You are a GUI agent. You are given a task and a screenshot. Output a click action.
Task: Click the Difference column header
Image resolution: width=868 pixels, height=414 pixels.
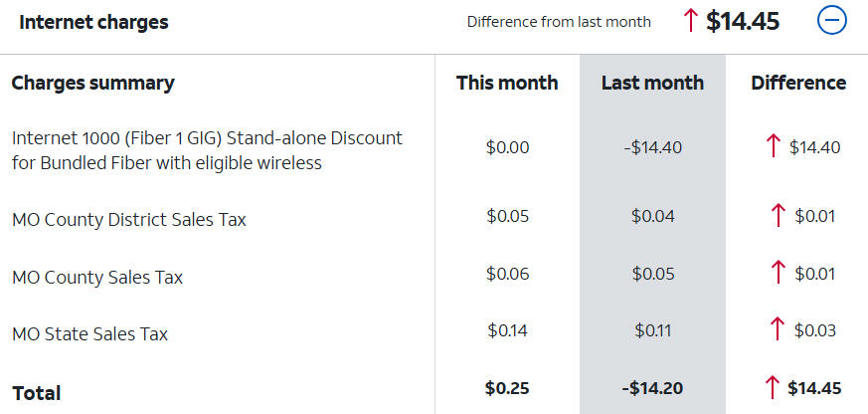point(798,83)
